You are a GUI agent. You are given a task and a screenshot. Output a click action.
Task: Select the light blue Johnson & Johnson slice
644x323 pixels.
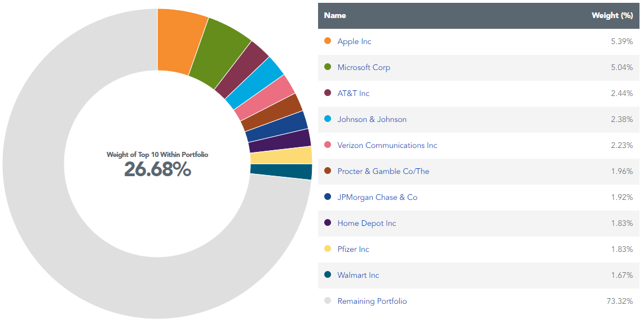(255, 82)
